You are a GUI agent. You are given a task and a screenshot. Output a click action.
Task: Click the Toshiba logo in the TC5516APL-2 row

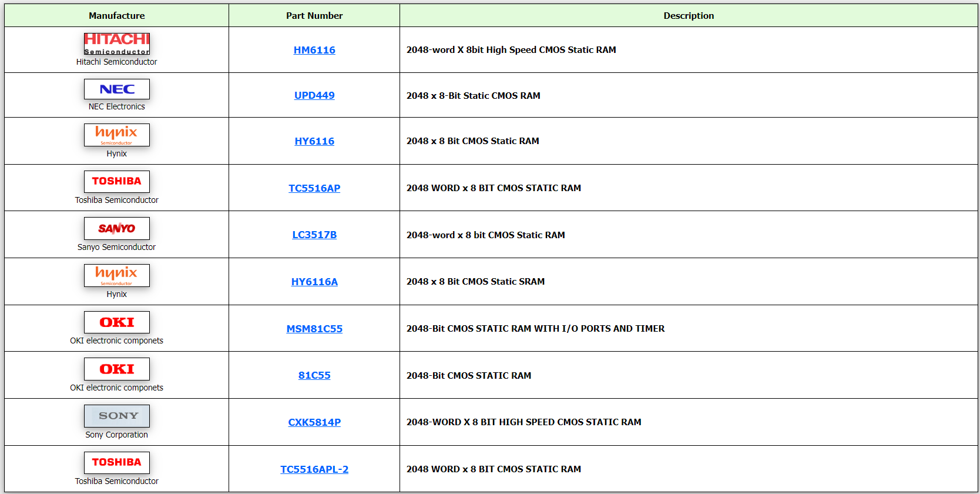click(117, 463)
